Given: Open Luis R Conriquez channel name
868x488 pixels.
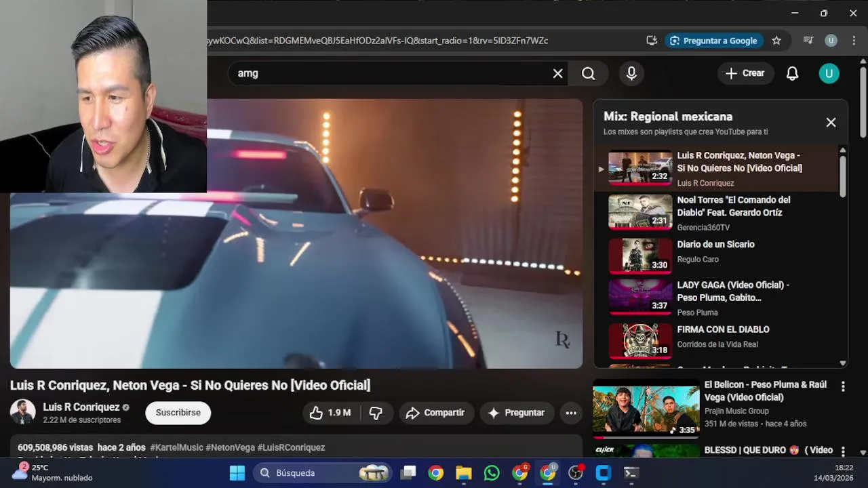Looking at the screenshot, I should [x=81, y=407].
